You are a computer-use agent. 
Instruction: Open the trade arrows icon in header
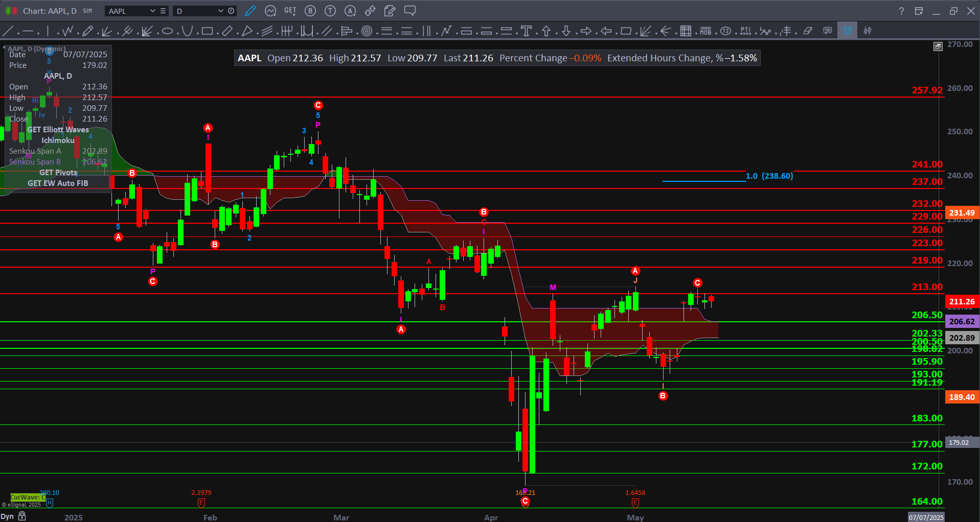(x=370, y=11)
